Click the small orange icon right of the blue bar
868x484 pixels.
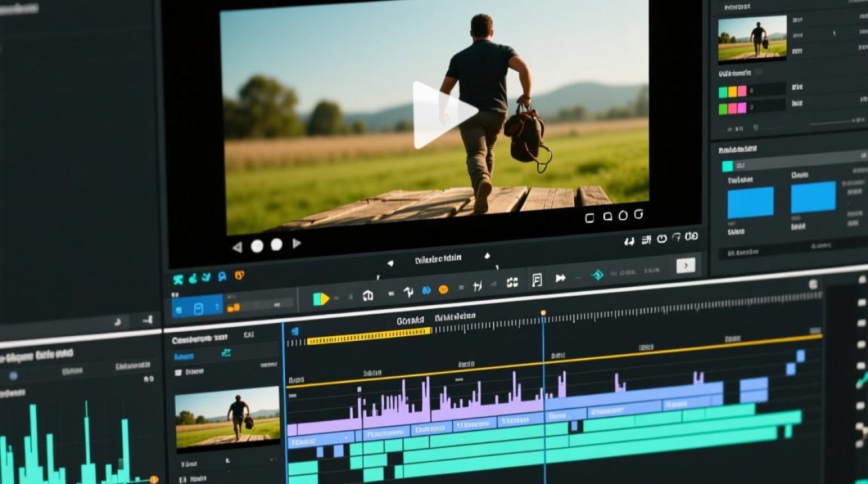(233, 307)
